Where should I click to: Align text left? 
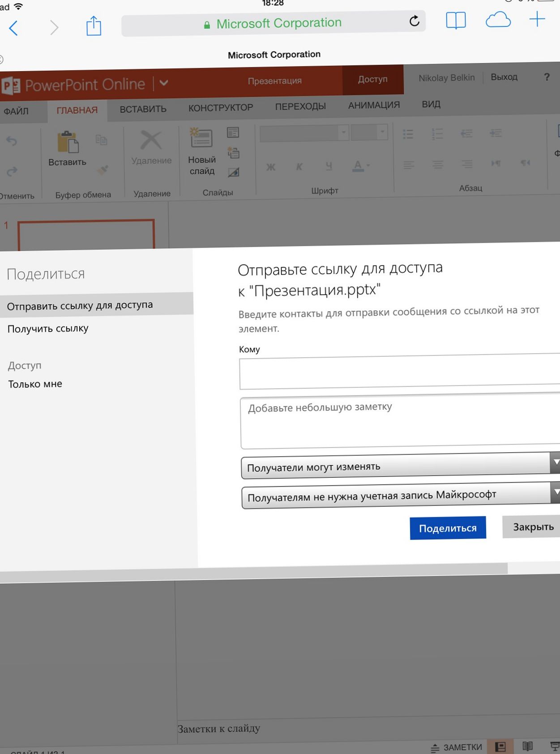tap(408, 165)
